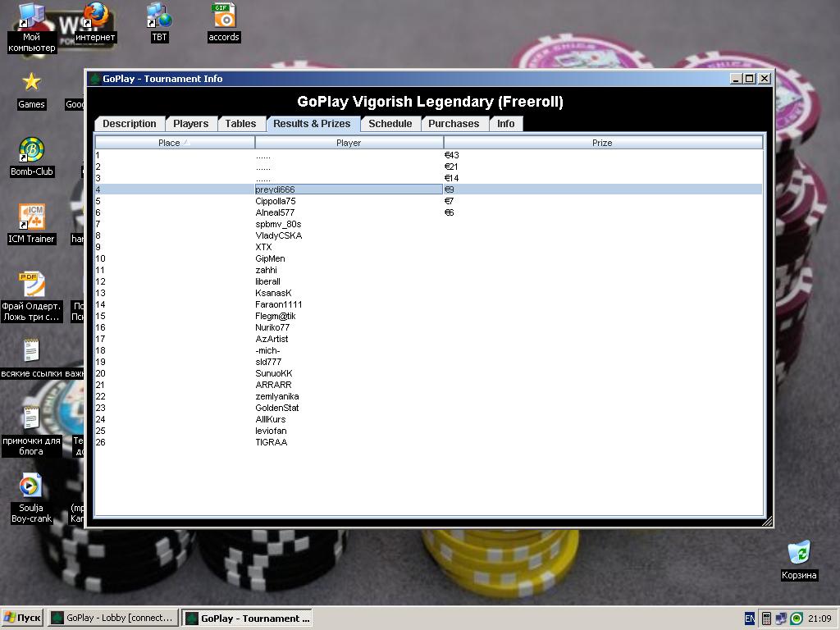The height and width of the screenshot is (630, 840).
Task: Click the Пуск start button
Action: pos(23,619)
